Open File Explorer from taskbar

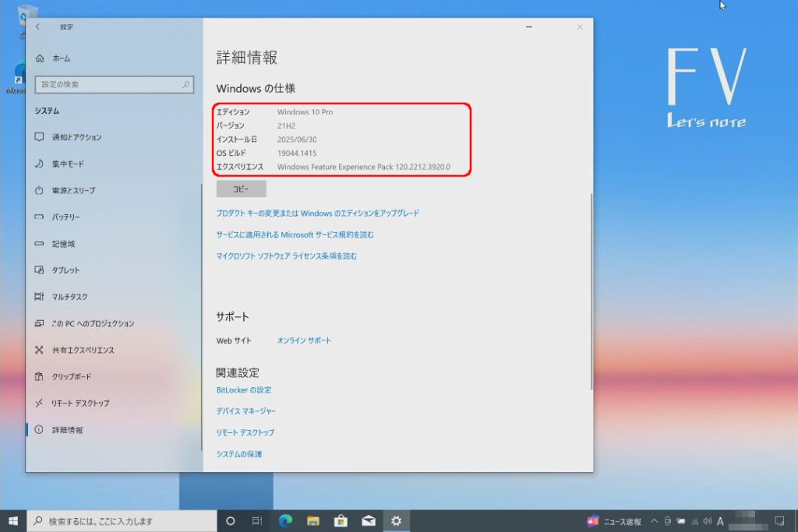(313, 521)
